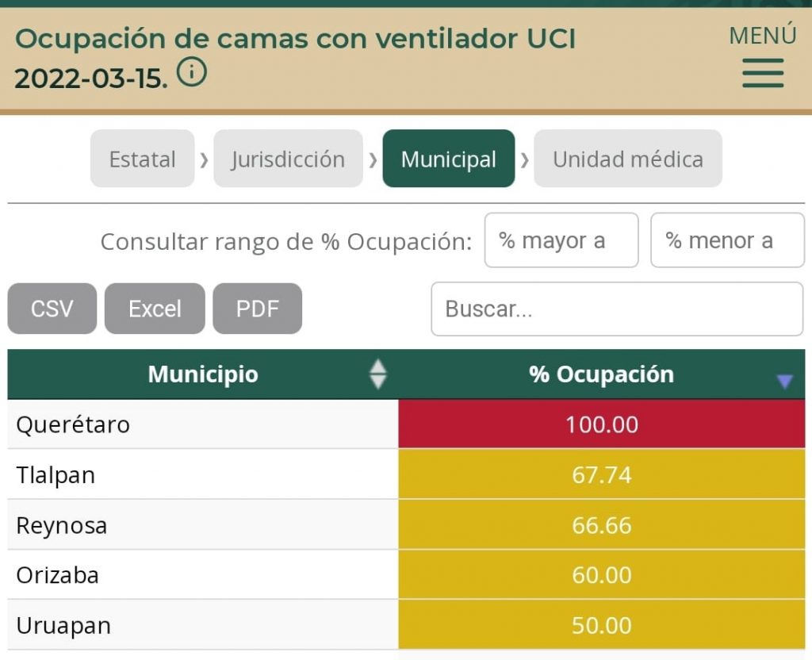Export the data to Excel

pyautogui.click(x=154, y=309)
